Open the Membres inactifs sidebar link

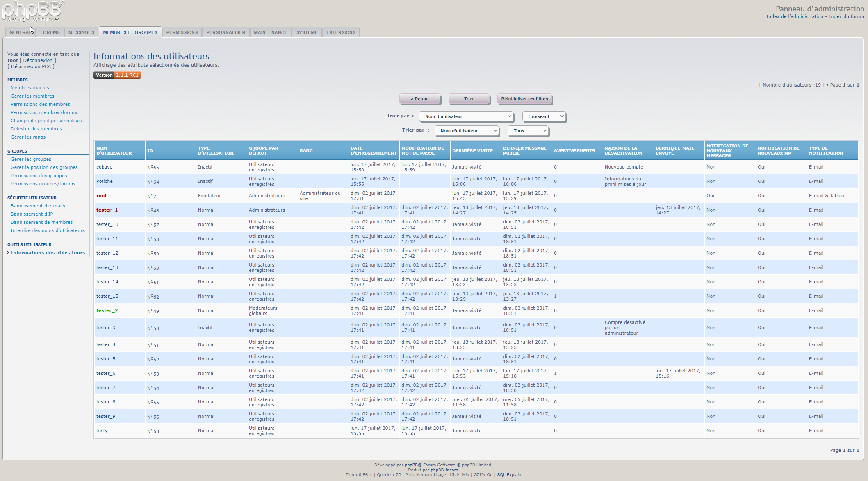click(30, 88)
